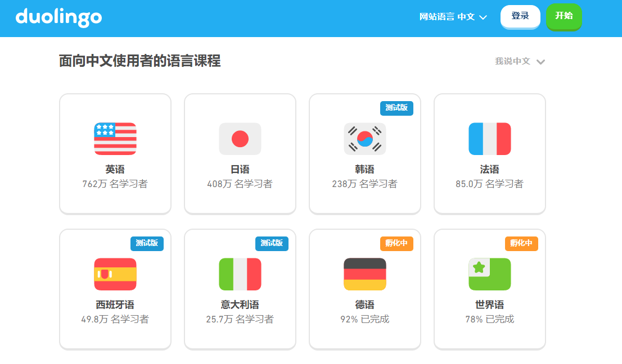Open the 网站语言 中文 site language dropdown

(x=453, y=17)
